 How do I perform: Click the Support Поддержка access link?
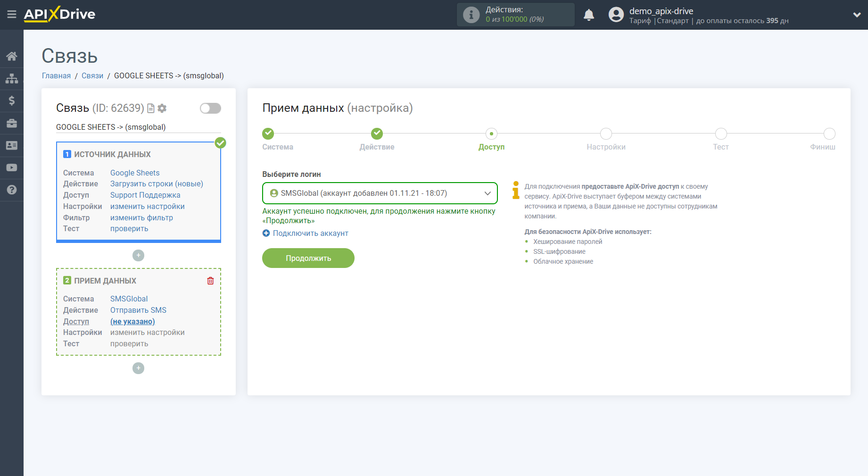tap(145, 195)
